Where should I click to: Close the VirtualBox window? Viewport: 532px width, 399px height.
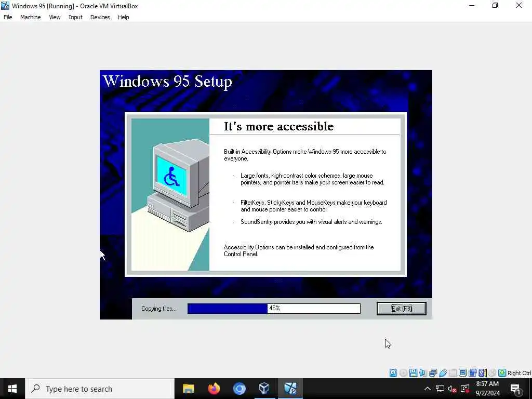click(519, 6)
